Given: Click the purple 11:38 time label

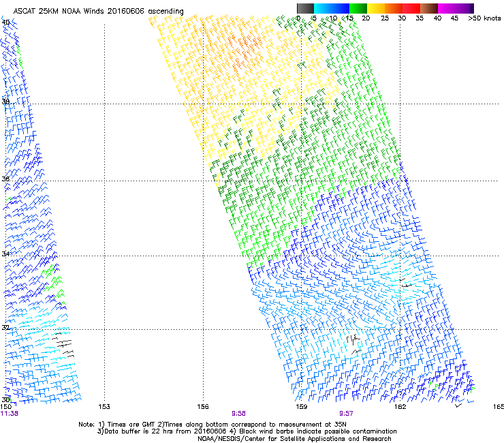Looking at the screenshot, I should (10, 414).
